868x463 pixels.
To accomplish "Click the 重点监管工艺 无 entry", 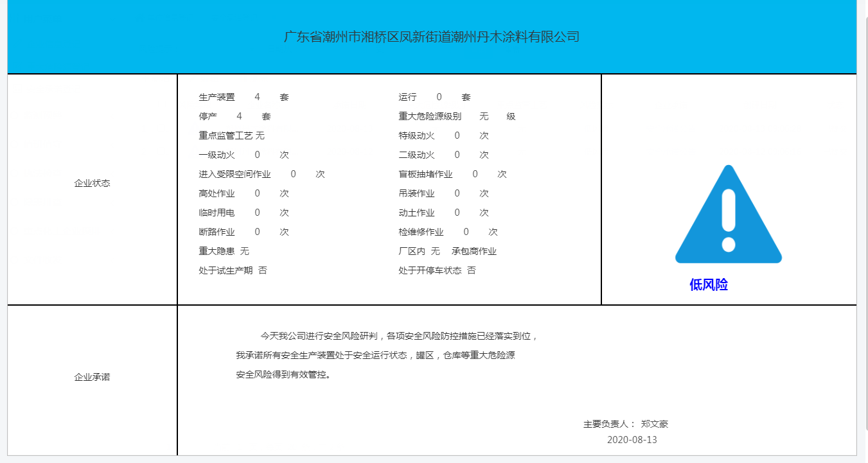I will pos(231,135).
